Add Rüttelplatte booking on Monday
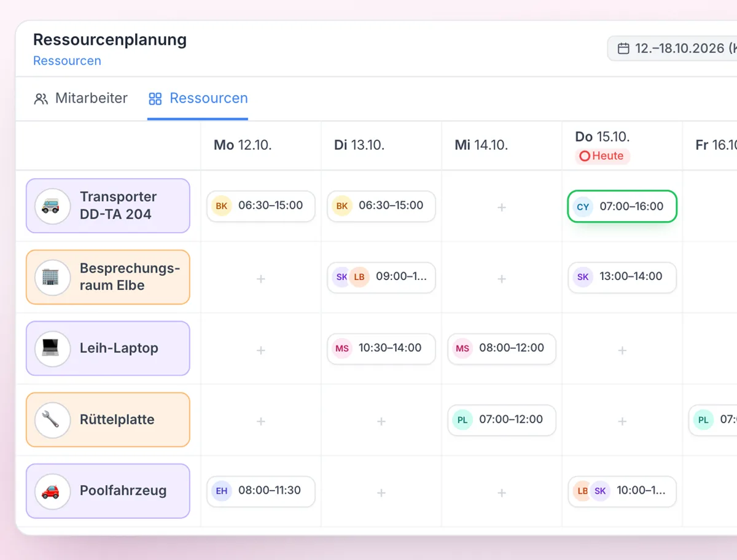737x560 pixels. click(261, 421)
